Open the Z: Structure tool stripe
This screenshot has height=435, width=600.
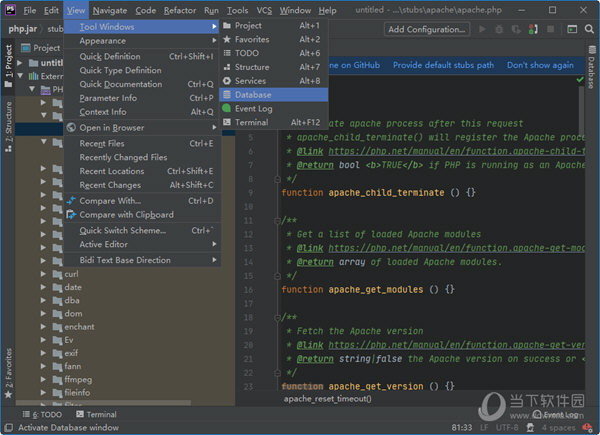point(8,127)
